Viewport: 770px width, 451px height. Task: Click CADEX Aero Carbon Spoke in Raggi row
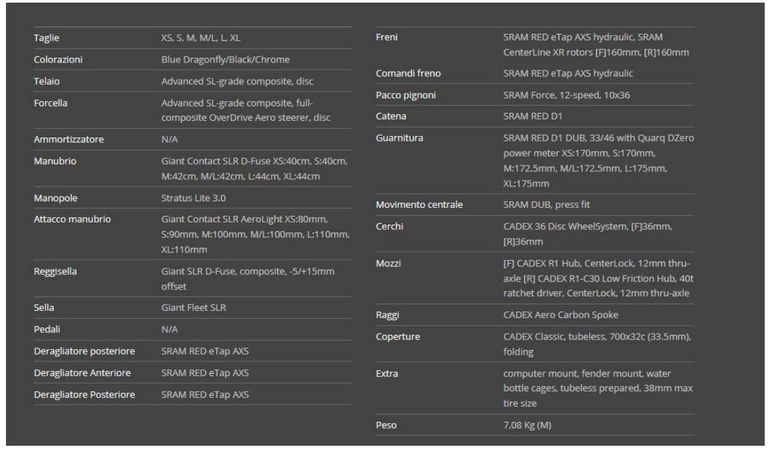(x=560, y=315)
